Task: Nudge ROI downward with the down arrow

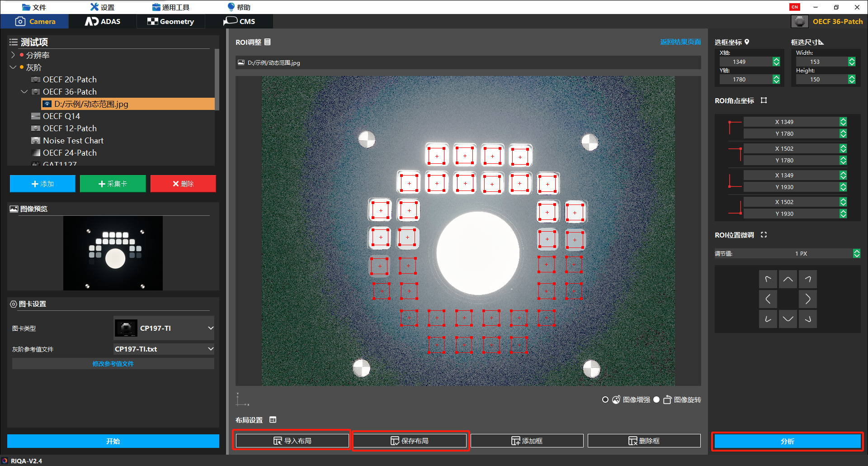Action: tap(788, 319)
